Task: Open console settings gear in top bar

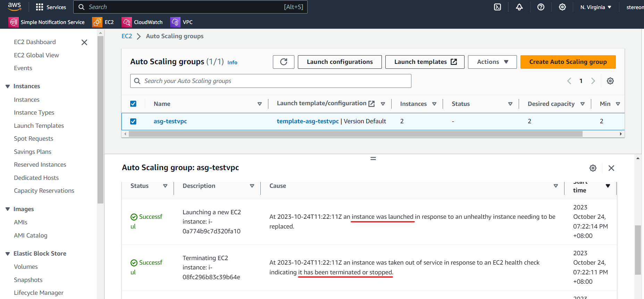Action: click(x=562, y=7)
